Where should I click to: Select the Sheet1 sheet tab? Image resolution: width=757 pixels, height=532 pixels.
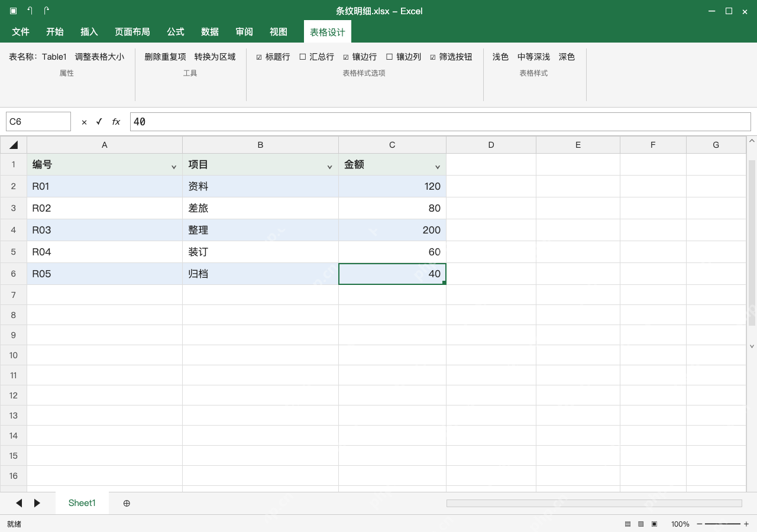coord(82,503)
